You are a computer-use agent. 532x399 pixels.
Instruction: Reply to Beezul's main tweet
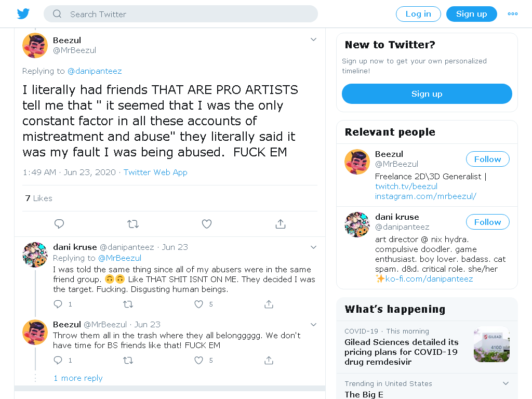click(x=59, y=224)
